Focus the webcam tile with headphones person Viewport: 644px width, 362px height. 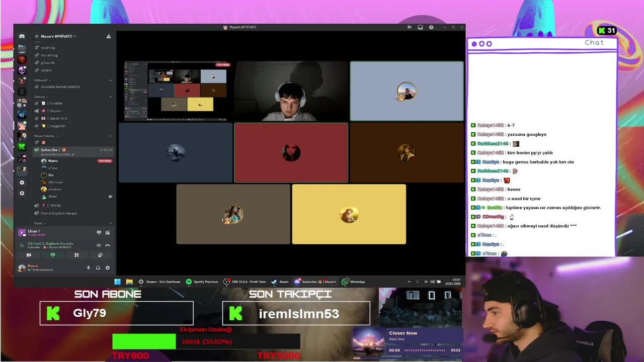291,91
